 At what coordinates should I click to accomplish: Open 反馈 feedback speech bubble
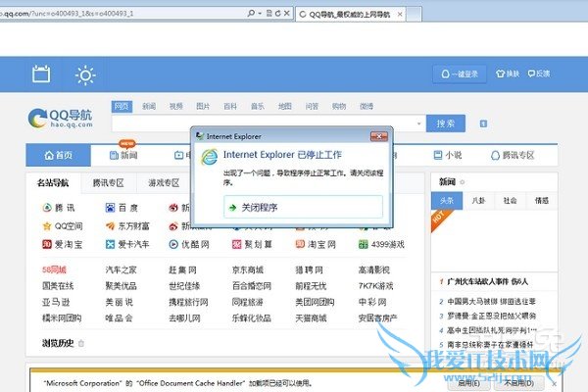[x=531, y=73]
